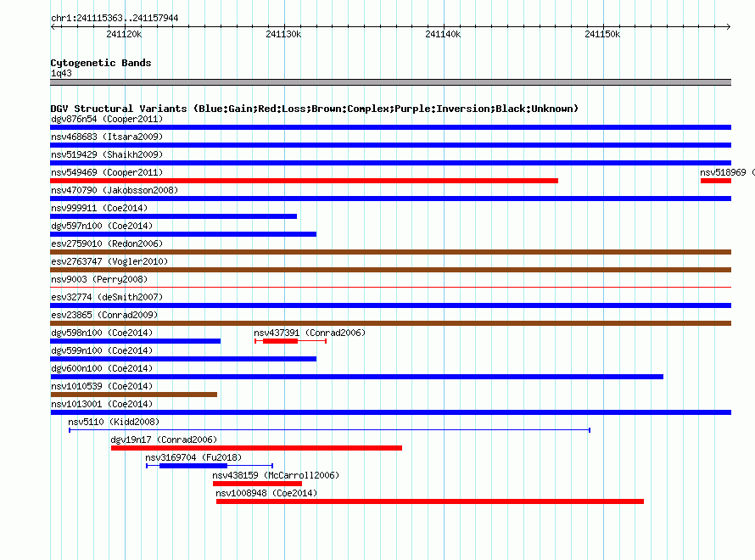Click the red nsv438159 (McCarroll2006) bar
The height and width of the screenshot is (560, 755).
pos(257,484)
